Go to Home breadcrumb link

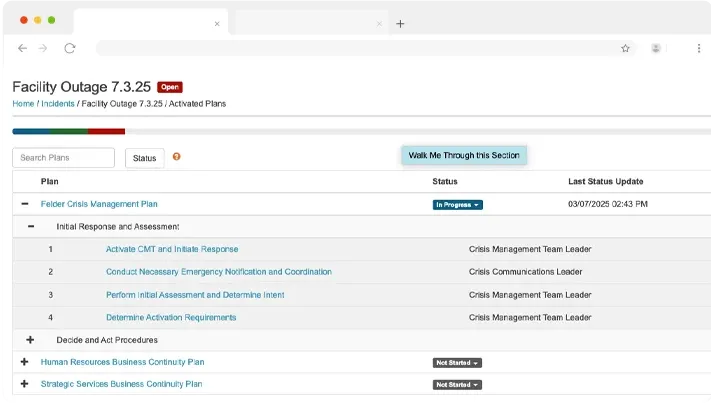(x=23, y=104)
